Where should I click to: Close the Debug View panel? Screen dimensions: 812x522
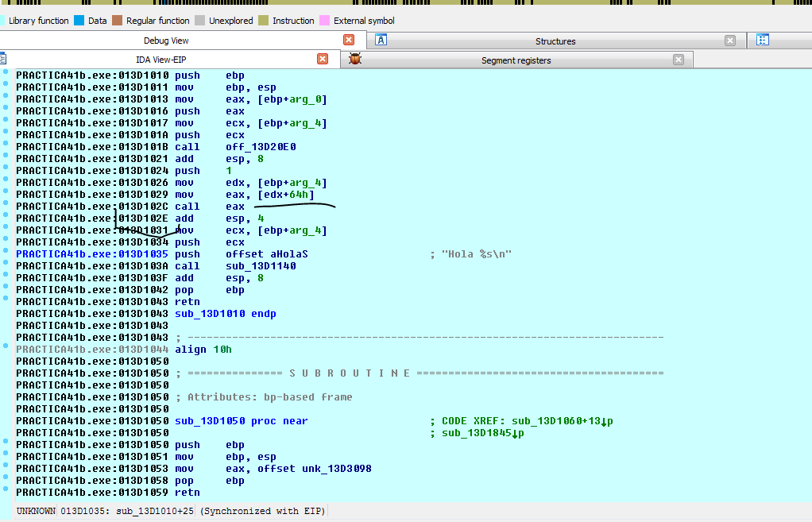[x=349, y=41]
